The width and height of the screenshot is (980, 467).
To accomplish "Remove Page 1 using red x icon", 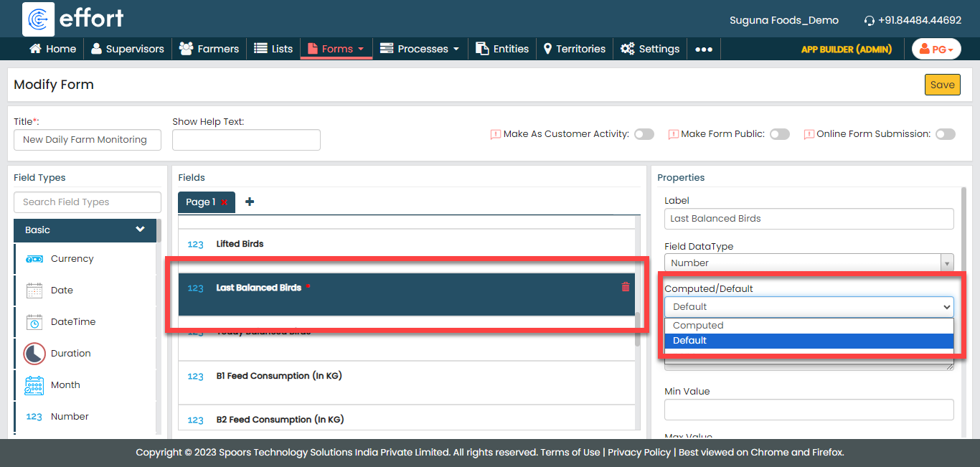I will [225, 203].
